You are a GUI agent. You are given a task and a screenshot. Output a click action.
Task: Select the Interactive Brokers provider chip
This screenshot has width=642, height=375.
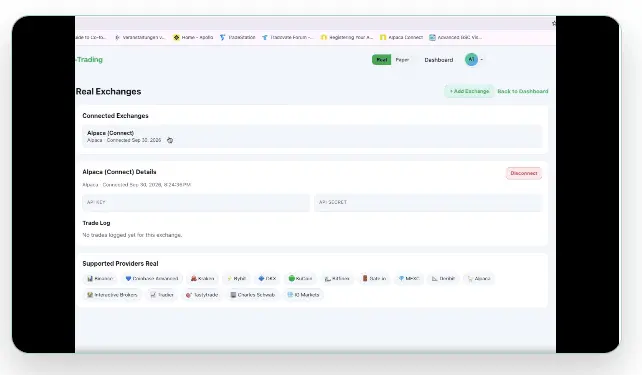coord(112,295)
